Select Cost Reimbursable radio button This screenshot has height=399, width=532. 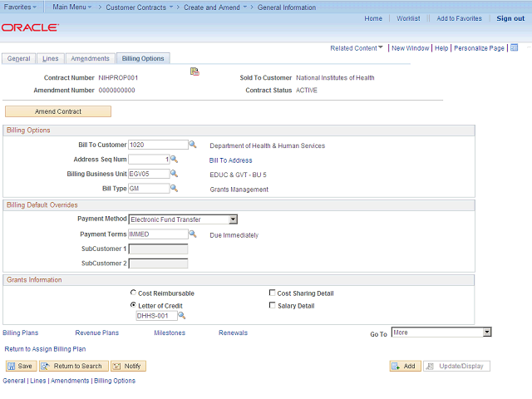pos(133,293)
